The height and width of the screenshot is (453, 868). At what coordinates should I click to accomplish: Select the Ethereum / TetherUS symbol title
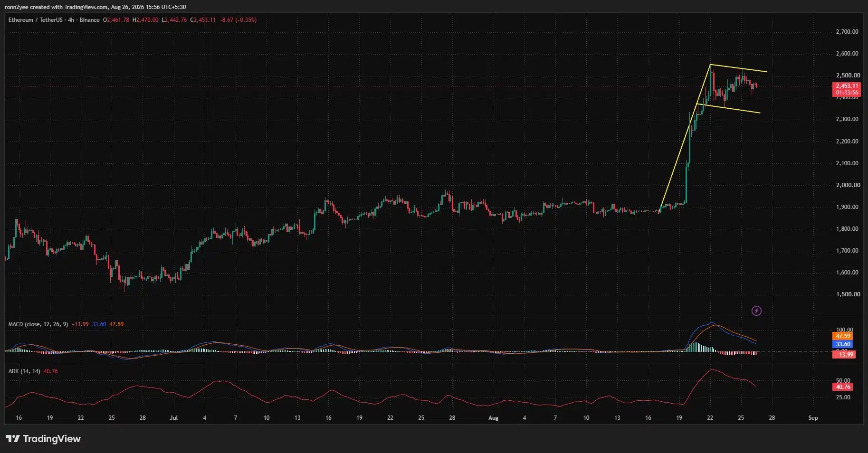point(35,20)
